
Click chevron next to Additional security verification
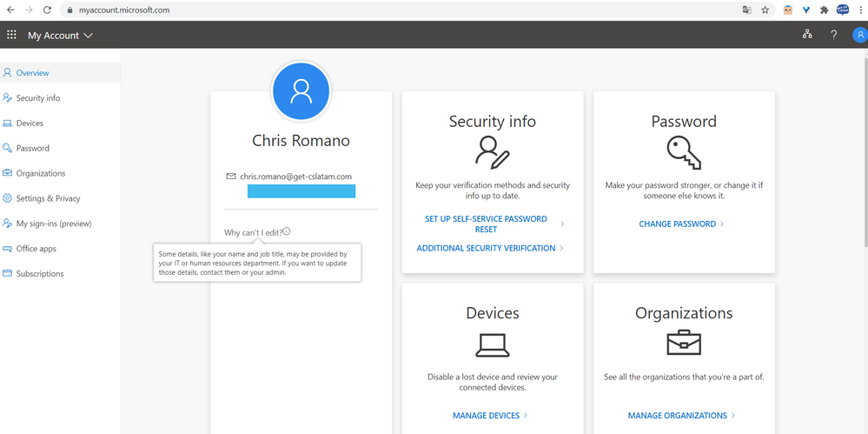point(562,249)
